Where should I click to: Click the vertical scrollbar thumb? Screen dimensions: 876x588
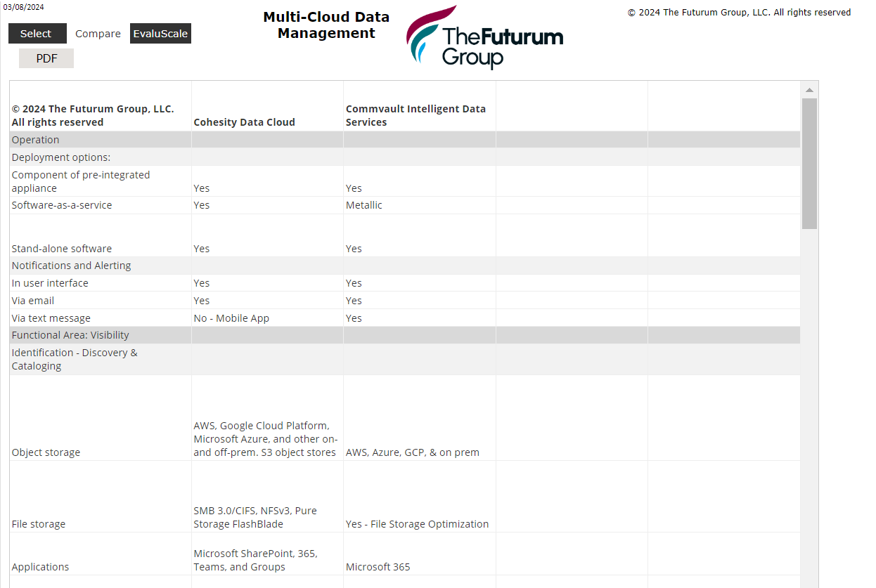tap(809, 162)
